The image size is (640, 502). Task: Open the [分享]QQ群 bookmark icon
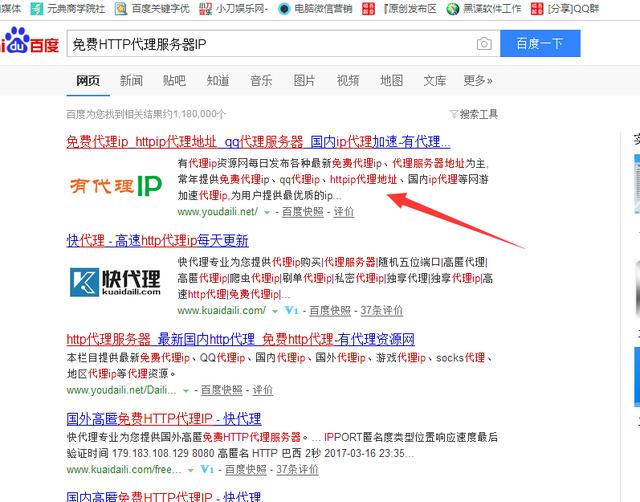click(537, 9)
